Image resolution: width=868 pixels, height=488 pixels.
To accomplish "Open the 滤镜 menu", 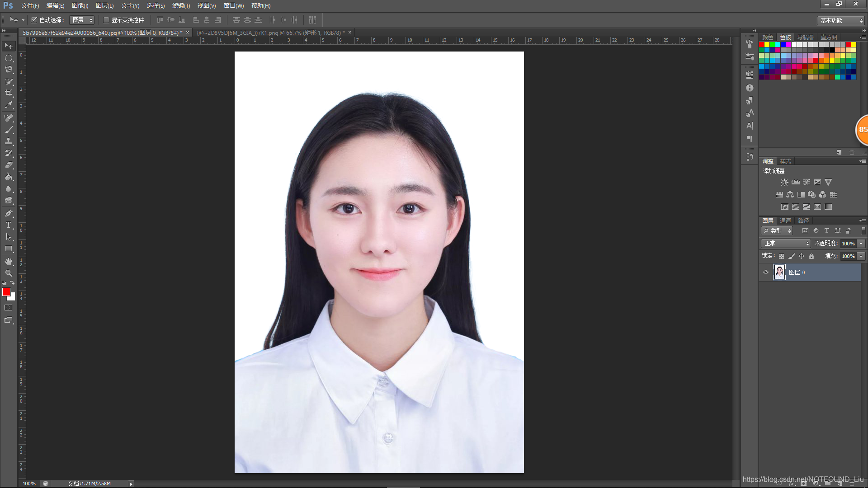I will click(x=180, y=5).
